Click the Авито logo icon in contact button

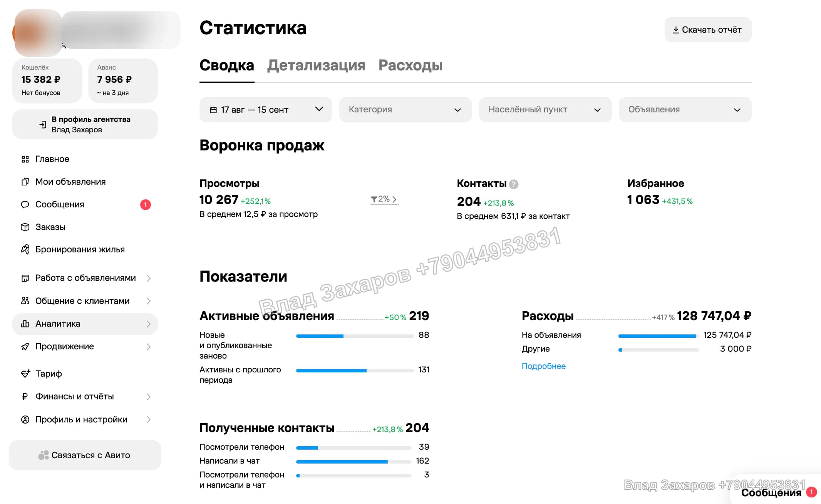(44, 455)
